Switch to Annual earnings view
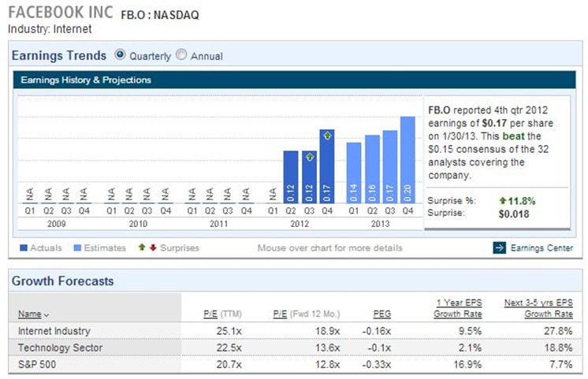This screenshot has width=588, height=379. pos(181,55)
